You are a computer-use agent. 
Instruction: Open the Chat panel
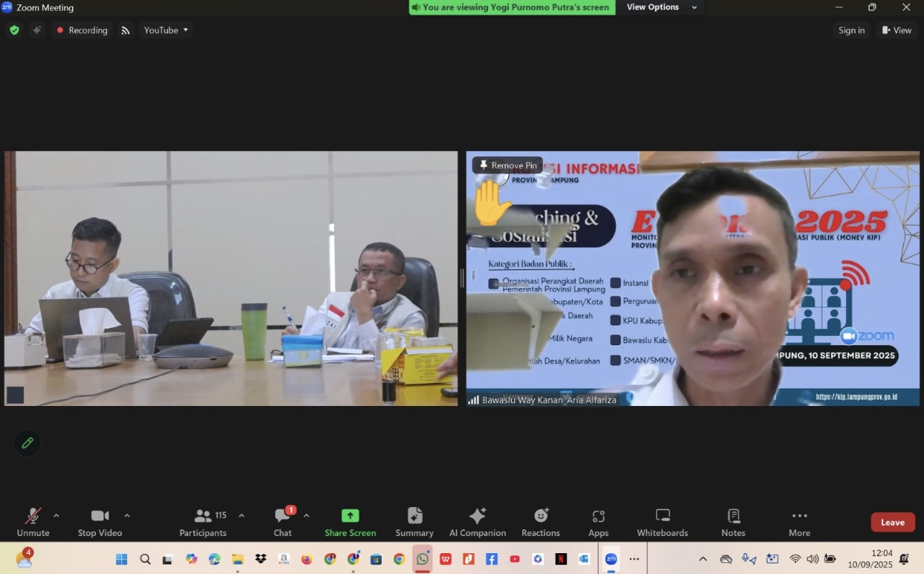click(x=283, y=522)
